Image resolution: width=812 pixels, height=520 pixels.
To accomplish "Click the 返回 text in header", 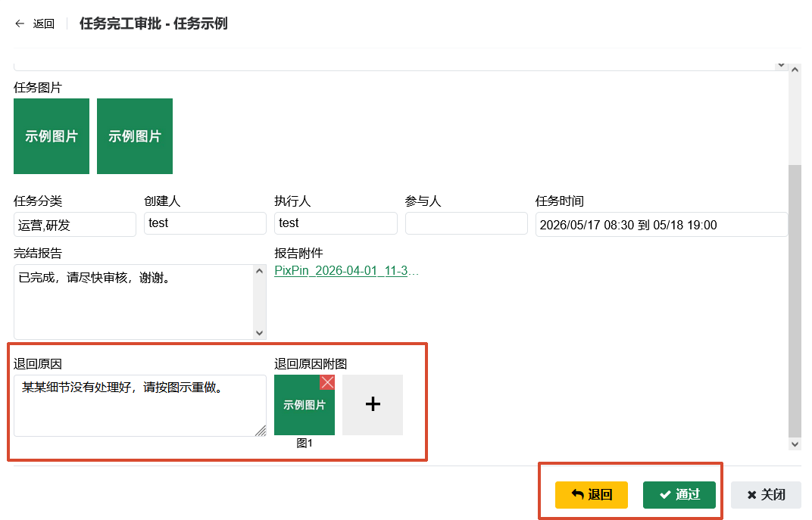I will pos(43,23).
